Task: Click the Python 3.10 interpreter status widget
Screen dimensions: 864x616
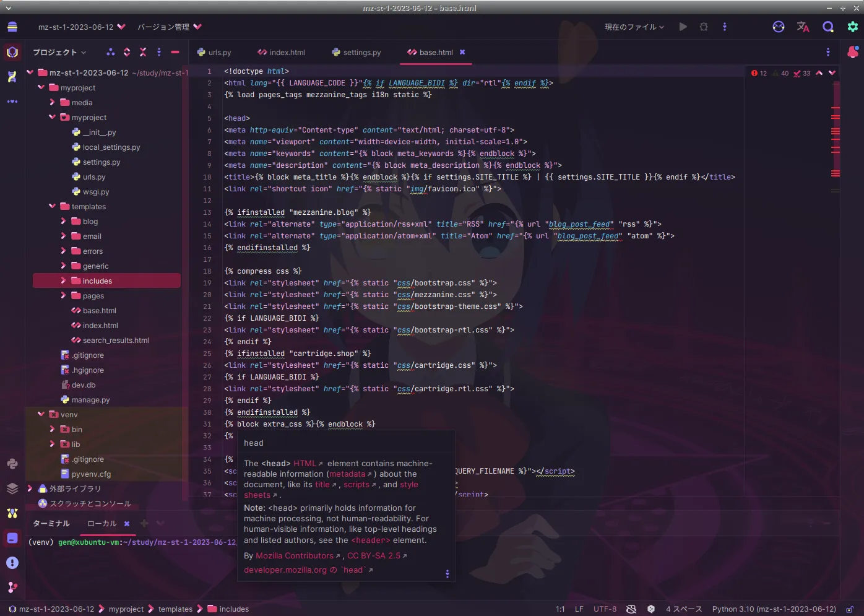Action: tap(774, 609)
